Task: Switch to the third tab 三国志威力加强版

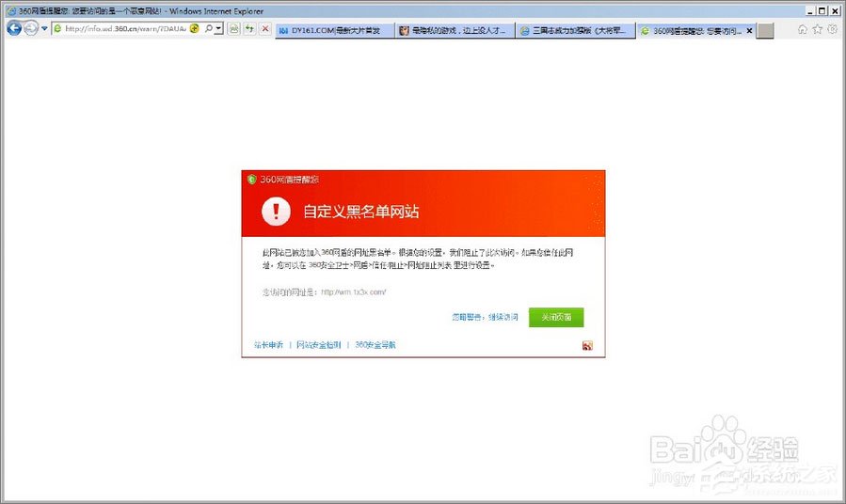Action: 576,30
